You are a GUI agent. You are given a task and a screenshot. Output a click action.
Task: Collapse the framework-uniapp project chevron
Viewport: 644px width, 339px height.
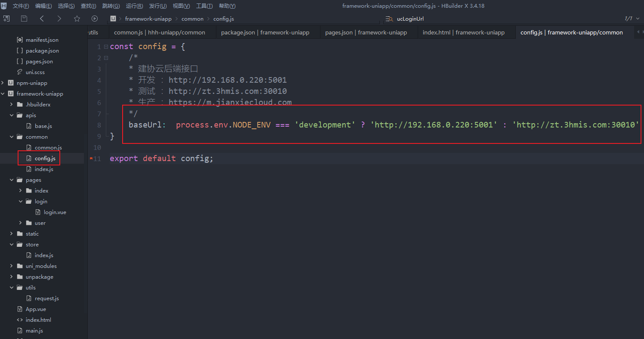pos(3,93)
